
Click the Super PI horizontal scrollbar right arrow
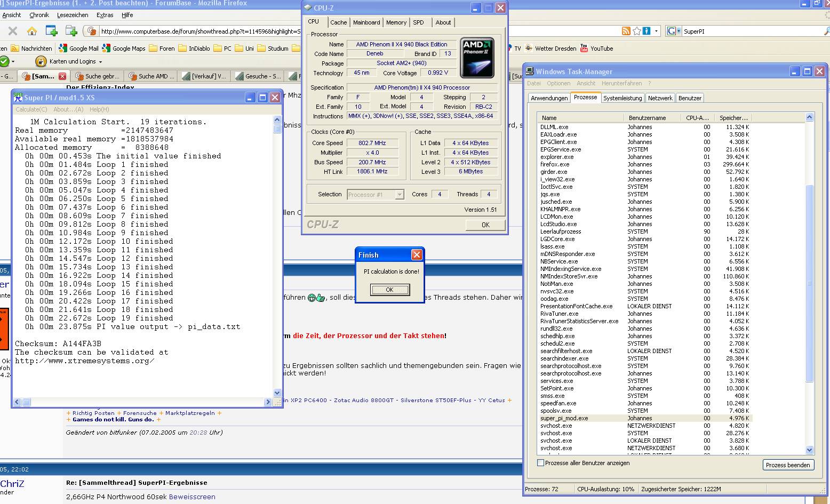coord(268,402)
